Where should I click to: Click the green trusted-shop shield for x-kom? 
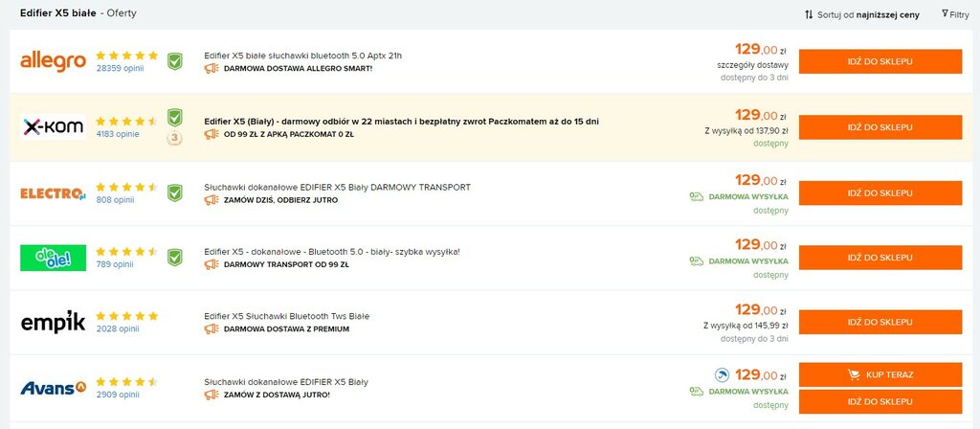click(x=175, y=118)
